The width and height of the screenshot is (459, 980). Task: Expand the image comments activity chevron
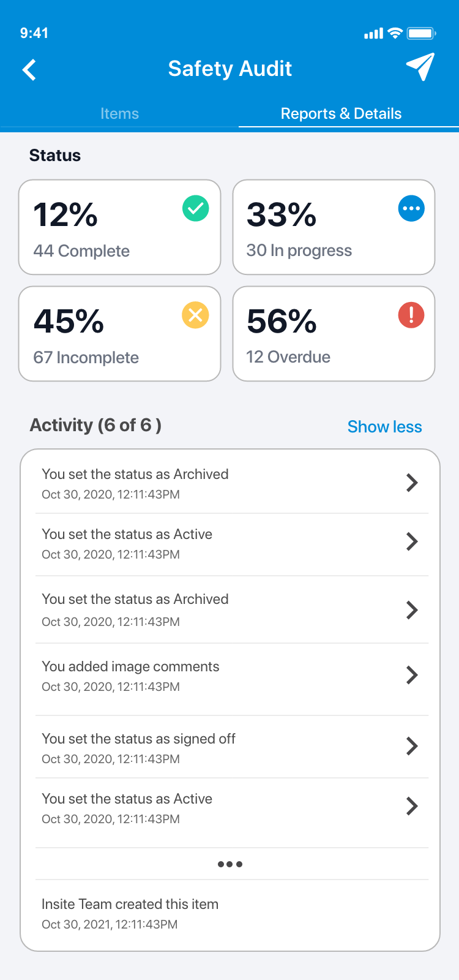412,675
